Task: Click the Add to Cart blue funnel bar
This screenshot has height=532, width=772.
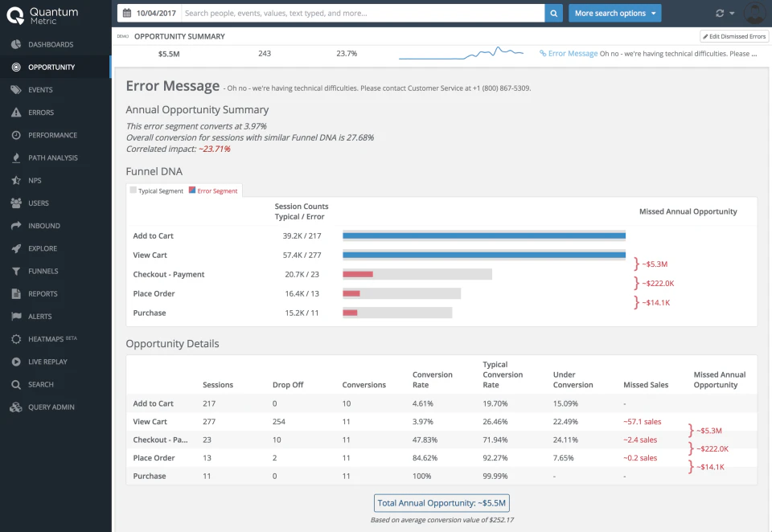Action: click(483, 235)
